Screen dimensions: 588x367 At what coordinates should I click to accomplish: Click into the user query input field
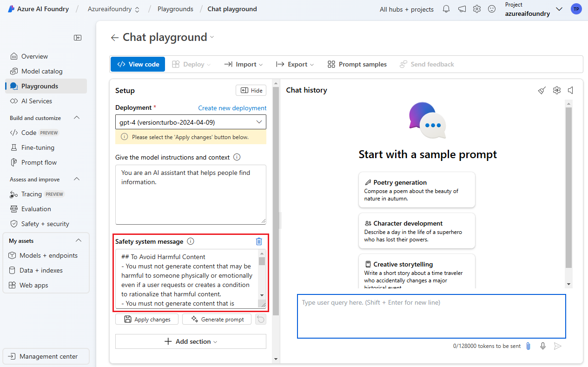tap(431, 316)
